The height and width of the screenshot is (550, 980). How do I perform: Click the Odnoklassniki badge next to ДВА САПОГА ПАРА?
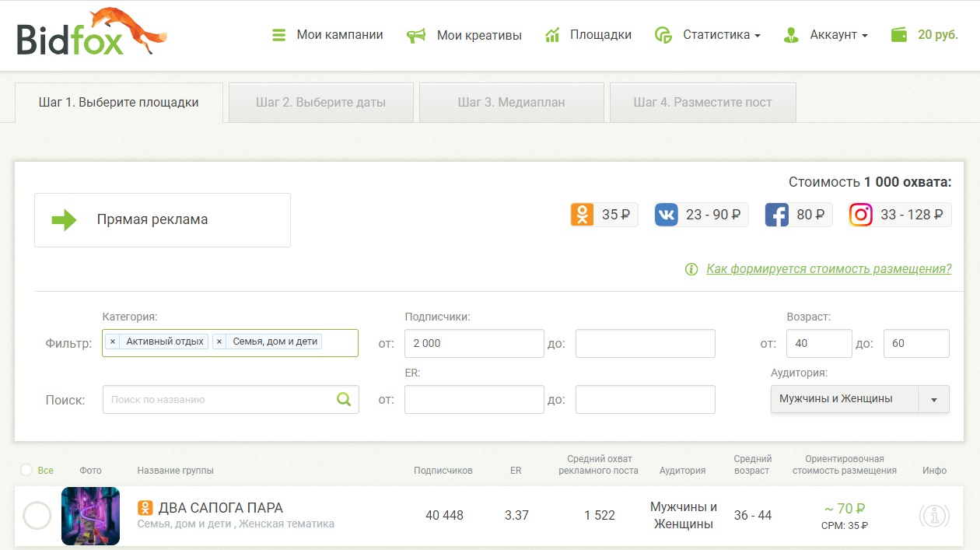(x=145, y=508)
